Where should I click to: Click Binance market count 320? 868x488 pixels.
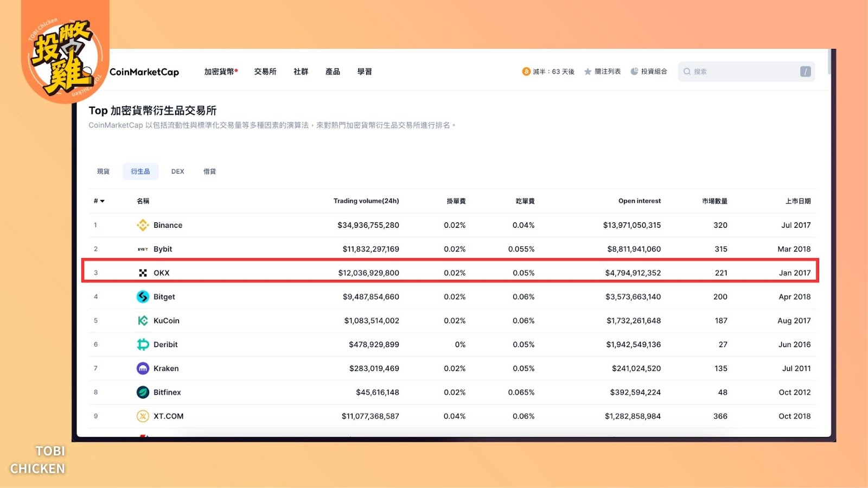[720, 225]
